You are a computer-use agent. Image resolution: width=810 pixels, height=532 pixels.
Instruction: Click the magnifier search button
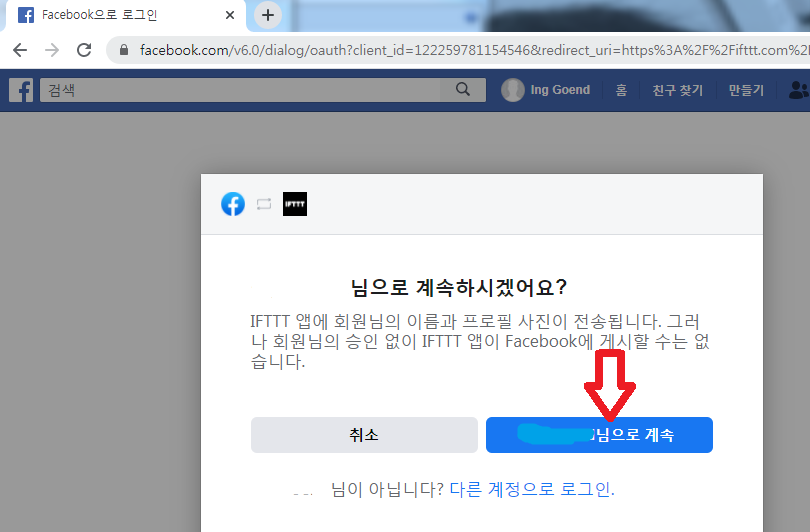pyautogui.click(x=463, y=90)
